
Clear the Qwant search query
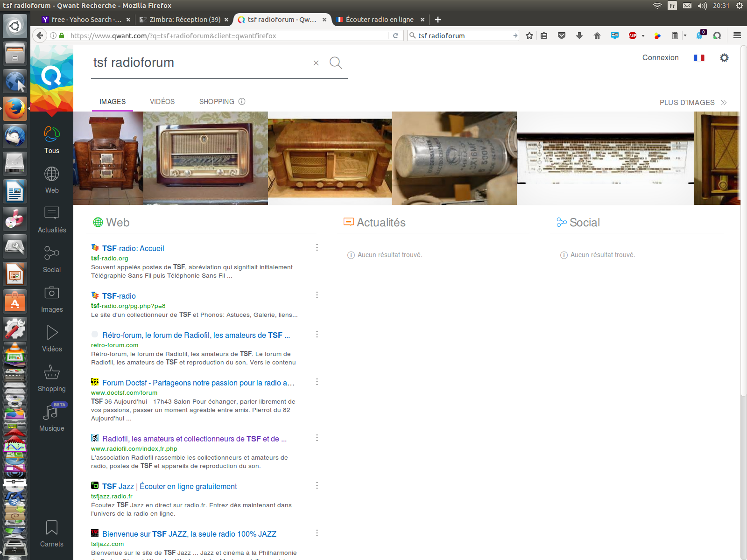316,63
